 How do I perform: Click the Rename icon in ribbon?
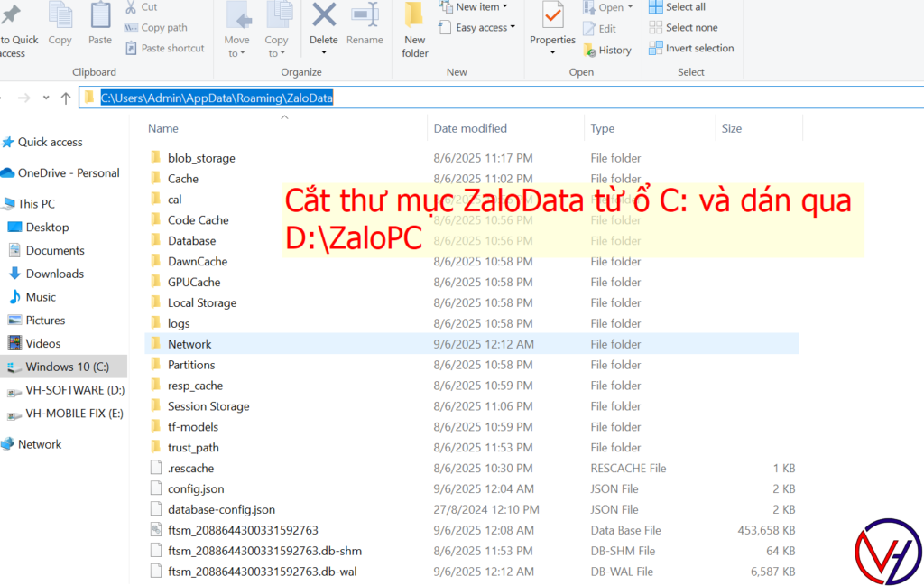[x=365, y=16]
